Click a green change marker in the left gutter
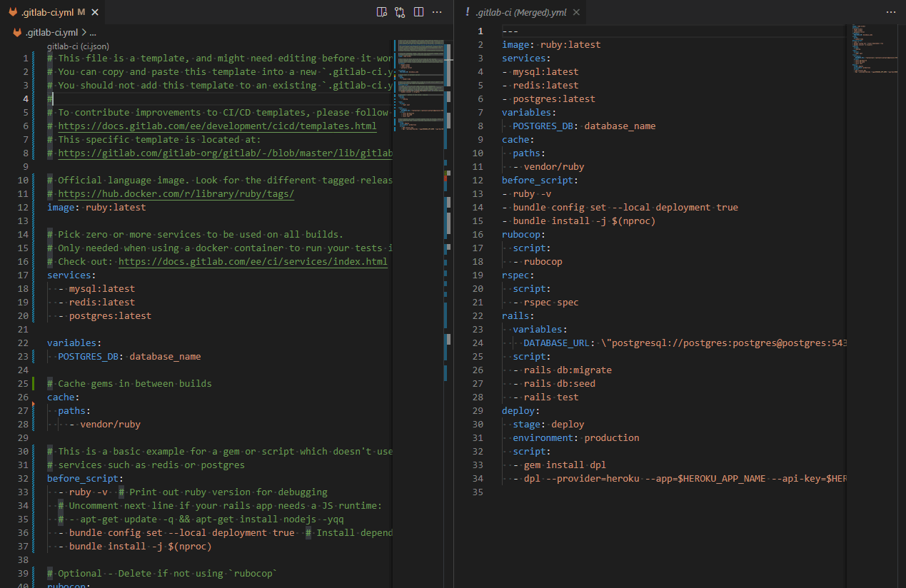 pyautogui.click(x=34, y=383)
